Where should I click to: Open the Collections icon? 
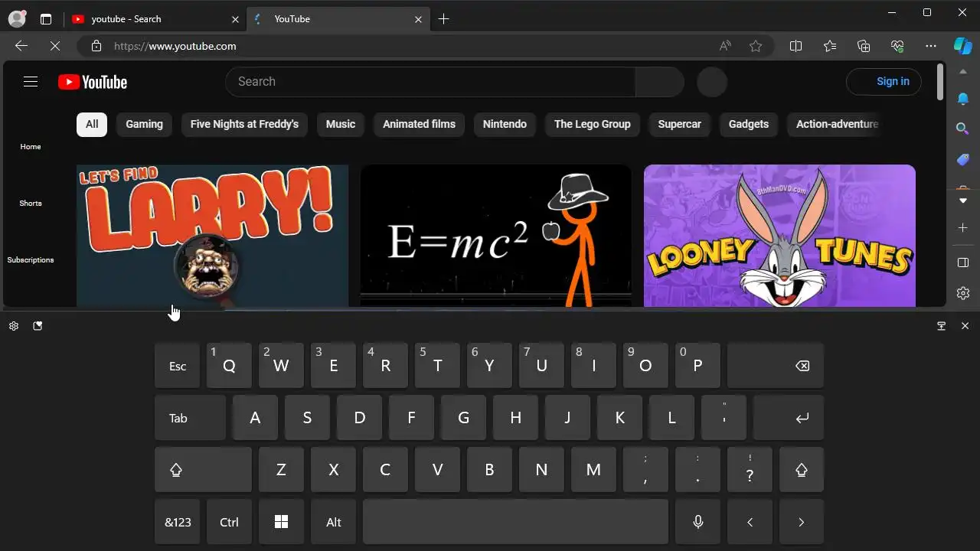[x=864, y=46]
